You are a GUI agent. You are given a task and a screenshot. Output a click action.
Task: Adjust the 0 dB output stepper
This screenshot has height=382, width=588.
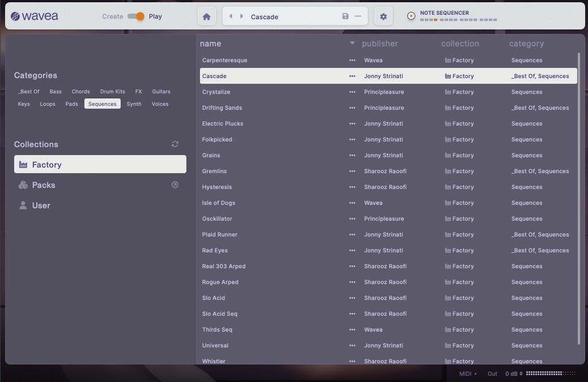click(521, 374)
